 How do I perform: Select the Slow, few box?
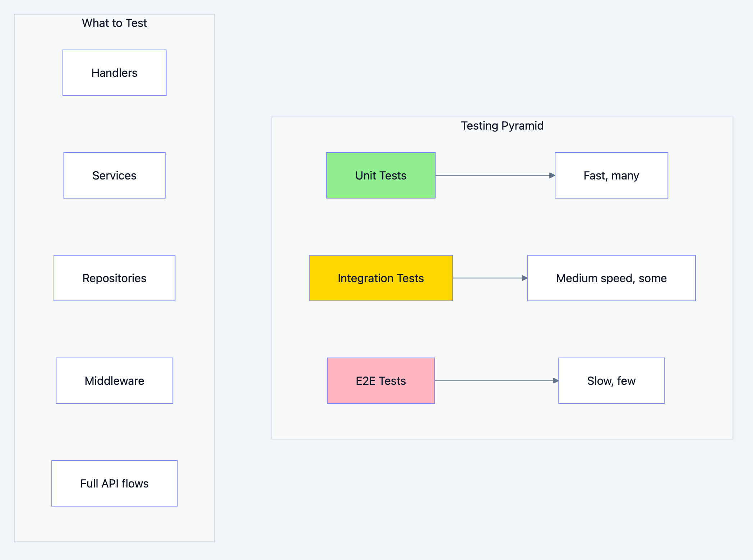[x=611, y=381]
